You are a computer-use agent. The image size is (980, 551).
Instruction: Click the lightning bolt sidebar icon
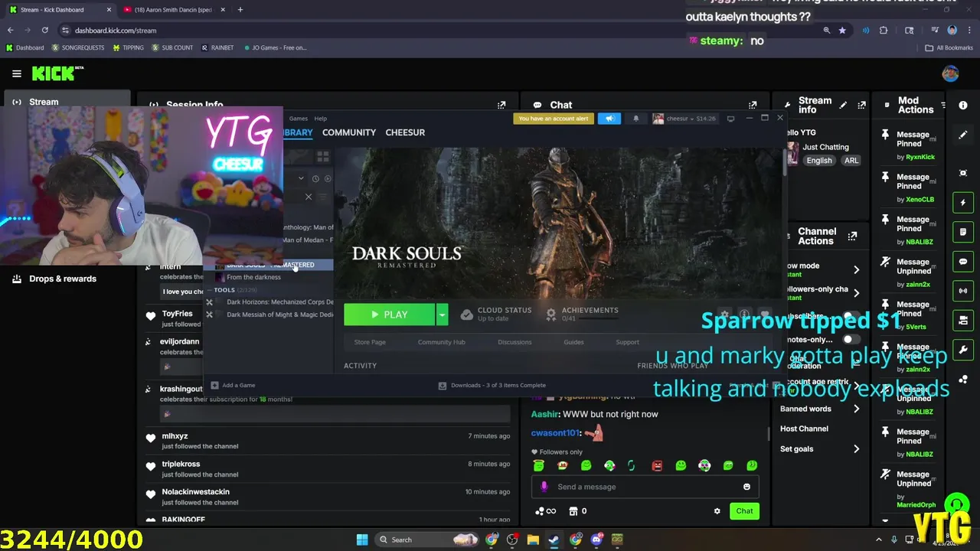(x=963, y=203)
